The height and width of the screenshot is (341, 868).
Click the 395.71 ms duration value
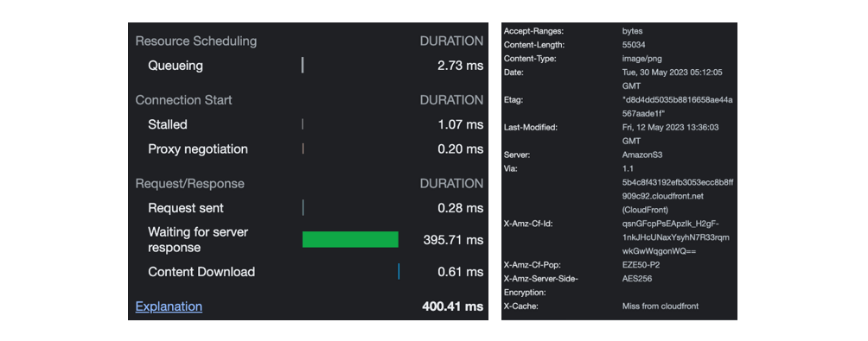[453, 240]
